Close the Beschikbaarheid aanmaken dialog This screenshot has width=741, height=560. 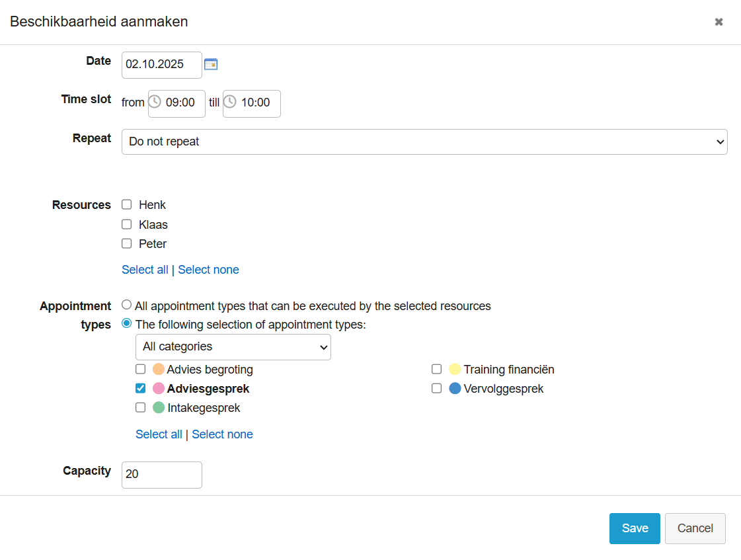(719, 22)
